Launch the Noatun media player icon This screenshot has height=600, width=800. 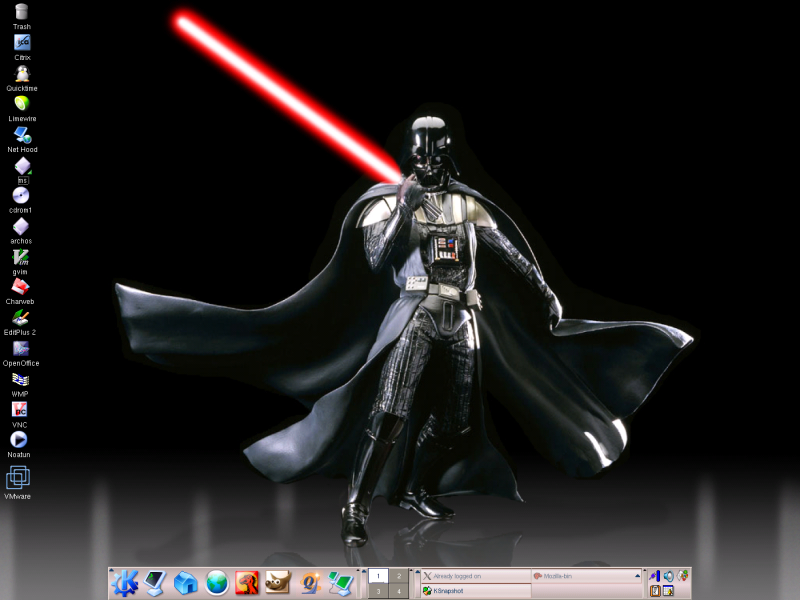coord(18,439)
